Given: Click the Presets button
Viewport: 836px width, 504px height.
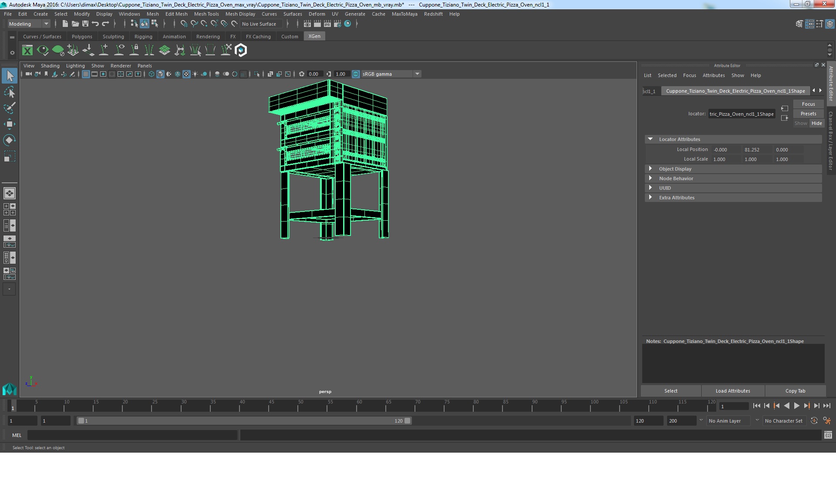Looking at the screenshot, I should coord(808,114).
